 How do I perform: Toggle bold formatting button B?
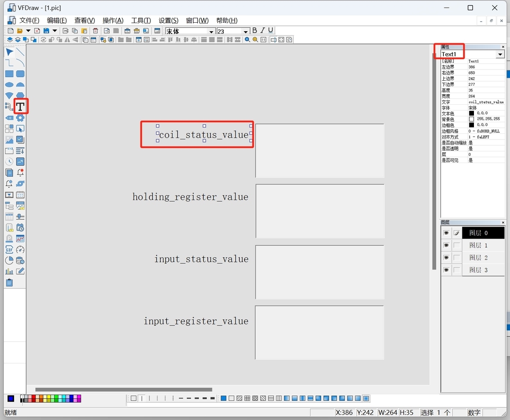255,30
